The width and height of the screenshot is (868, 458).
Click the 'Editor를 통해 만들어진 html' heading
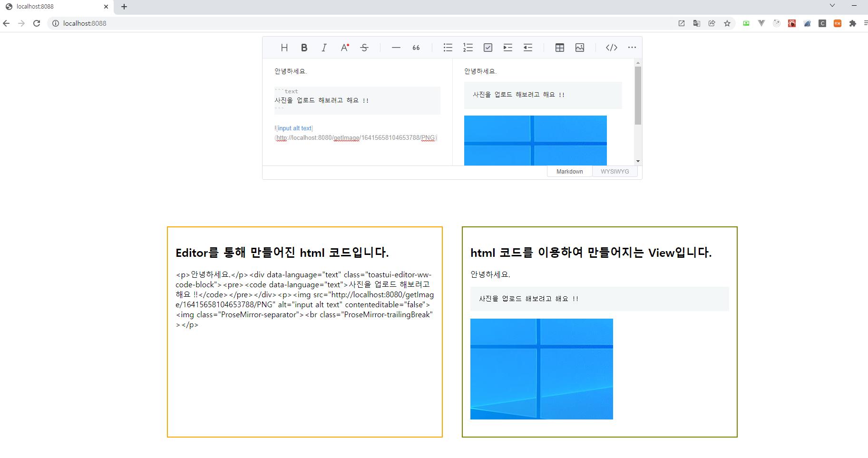[282, 253]
